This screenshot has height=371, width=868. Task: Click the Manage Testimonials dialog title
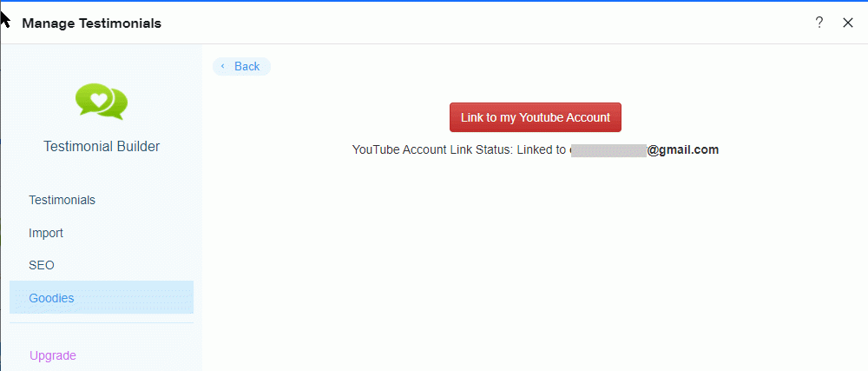[91, 23]
